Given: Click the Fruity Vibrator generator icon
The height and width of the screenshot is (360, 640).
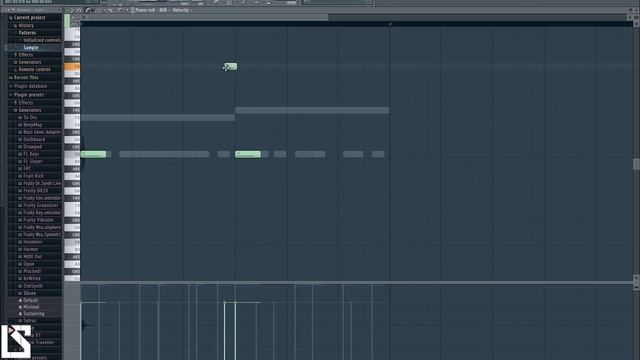Looking at the screenshot, I should 20,220.
